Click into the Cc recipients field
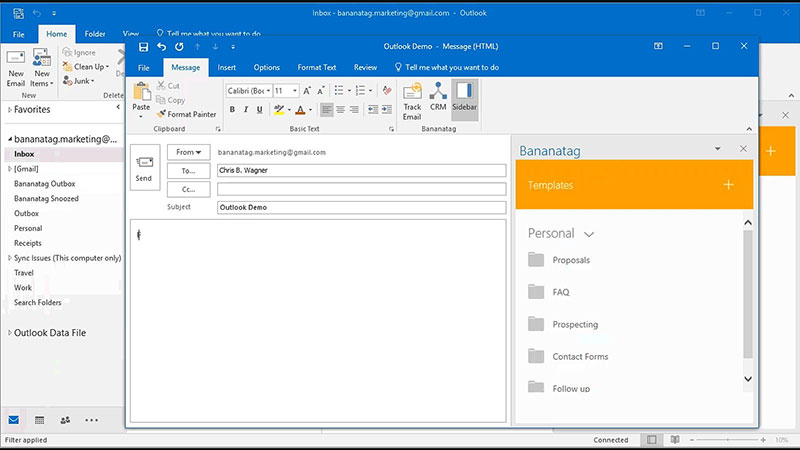Image resolution: width=800 pixels, height=450 pixels. (361, 189)
